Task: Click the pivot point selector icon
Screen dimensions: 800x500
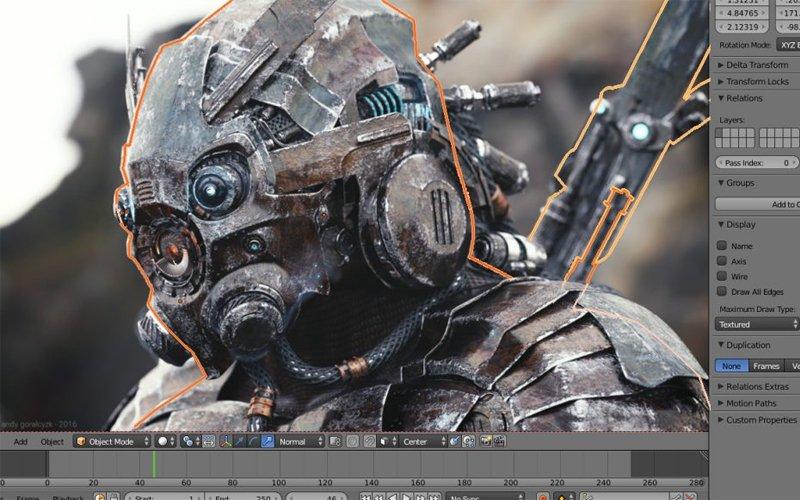Action: click(189, 441)
